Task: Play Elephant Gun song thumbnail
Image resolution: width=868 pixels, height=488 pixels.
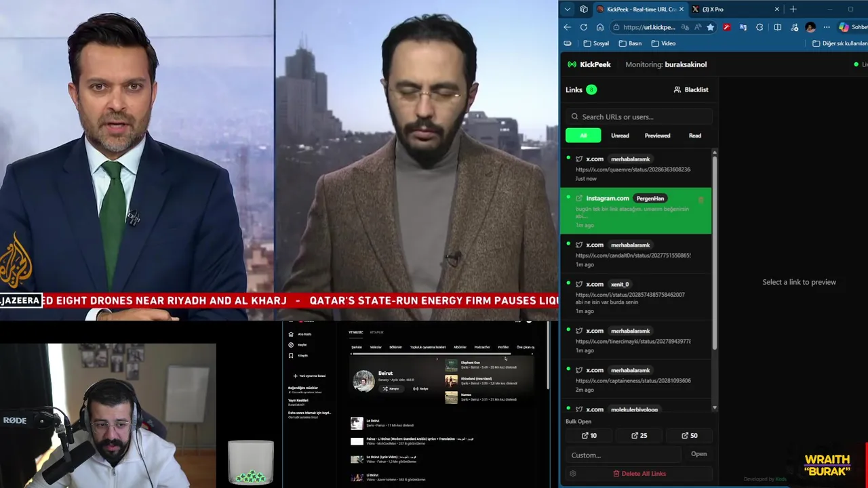Action: (452, 365)
